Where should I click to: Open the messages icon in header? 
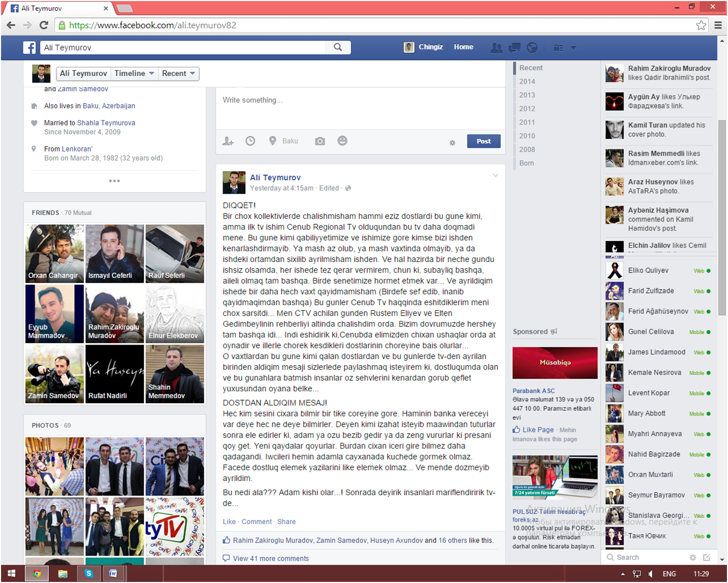pyautogui.click(x=514, y=48)
